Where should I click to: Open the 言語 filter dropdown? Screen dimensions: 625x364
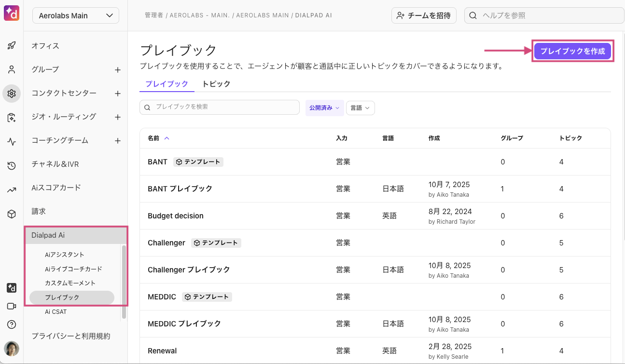pyautogui.click(x=360, y=108)
